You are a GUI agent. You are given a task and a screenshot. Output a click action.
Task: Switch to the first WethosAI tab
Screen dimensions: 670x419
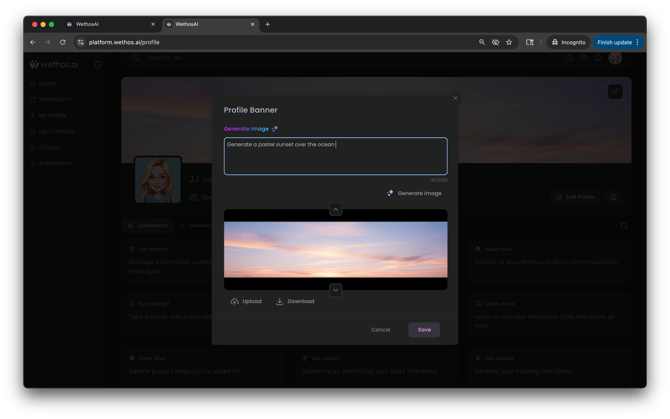coord(110,24)
